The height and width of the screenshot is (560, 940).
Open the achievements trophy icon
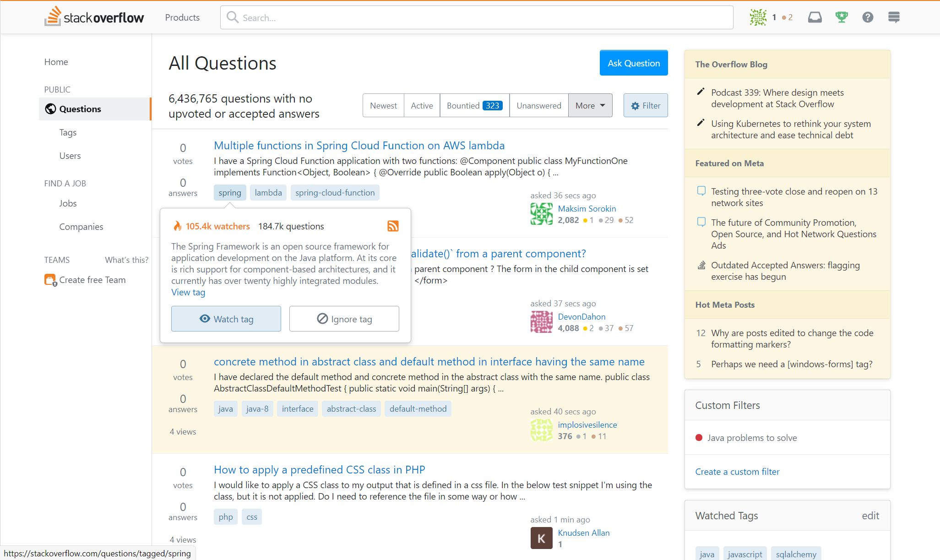[842, 17]
